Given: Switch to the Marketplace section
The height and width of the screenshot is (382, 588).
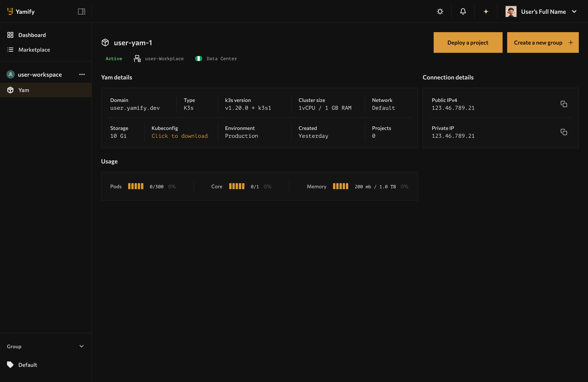Looking at the screenshot, I should coord(34,50).
